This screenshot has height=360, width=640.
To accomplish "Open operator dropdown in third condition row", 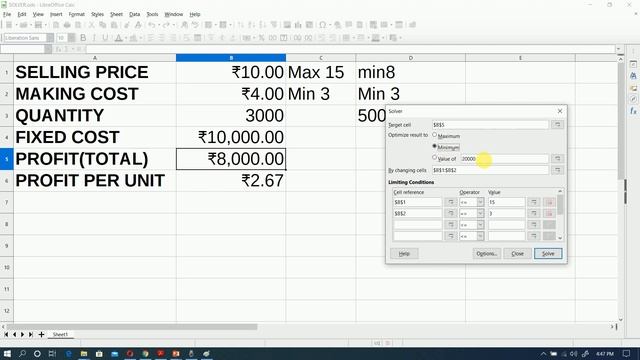I will 480,224.
